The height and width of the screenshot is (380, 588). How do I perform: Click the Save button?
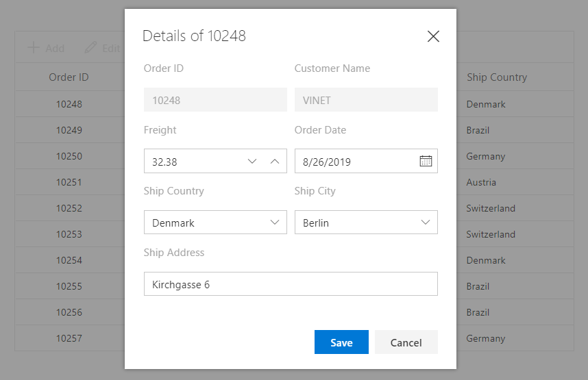click(341, 342)
